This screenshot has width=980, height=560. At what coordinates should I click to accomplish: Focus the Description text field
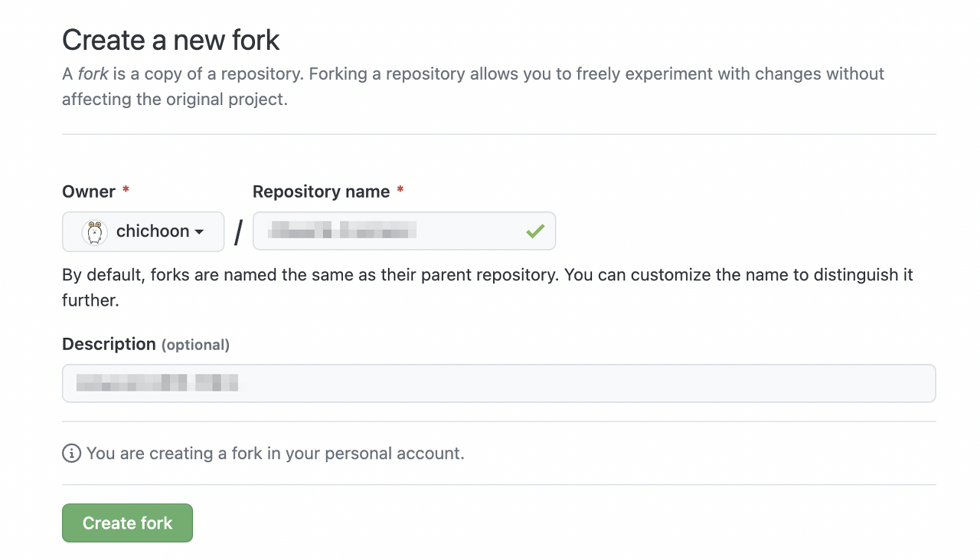(x=498, y=383)
